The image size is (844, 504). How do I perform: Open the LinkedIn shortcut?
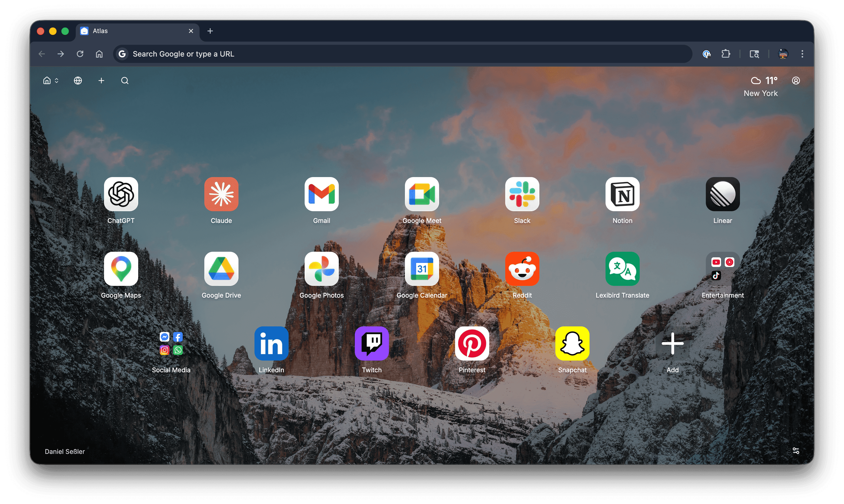click(271, 343)
